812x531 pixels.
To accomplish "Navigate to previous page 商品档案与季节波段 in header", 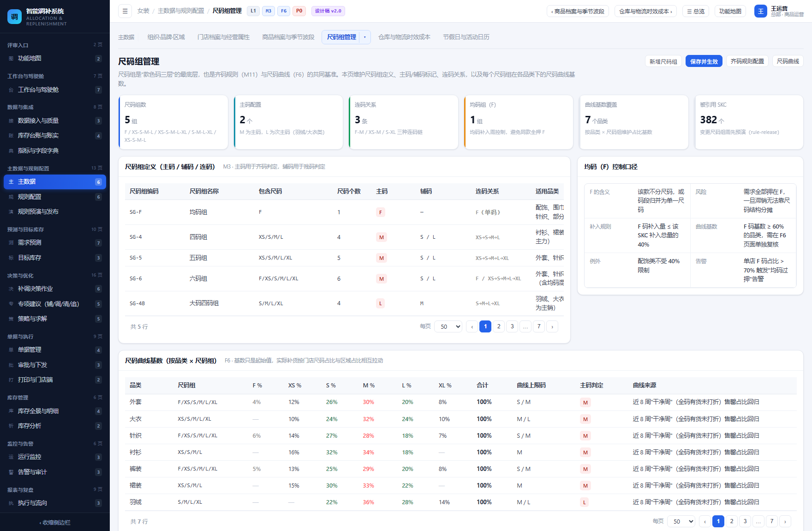I will click(578, 12).
